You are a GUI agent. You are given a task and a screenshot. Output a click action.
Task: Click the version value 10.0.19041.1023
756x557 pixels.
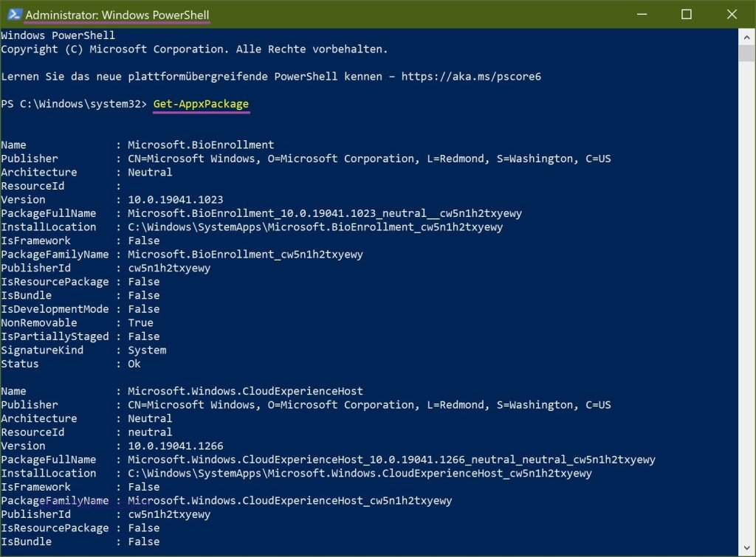(x=175, y=199)
